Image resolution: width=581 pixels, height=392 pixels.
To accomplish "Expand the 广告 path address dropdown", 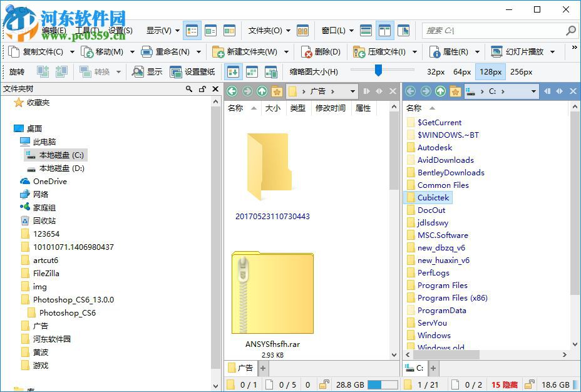I will click(x=352, y=91).
